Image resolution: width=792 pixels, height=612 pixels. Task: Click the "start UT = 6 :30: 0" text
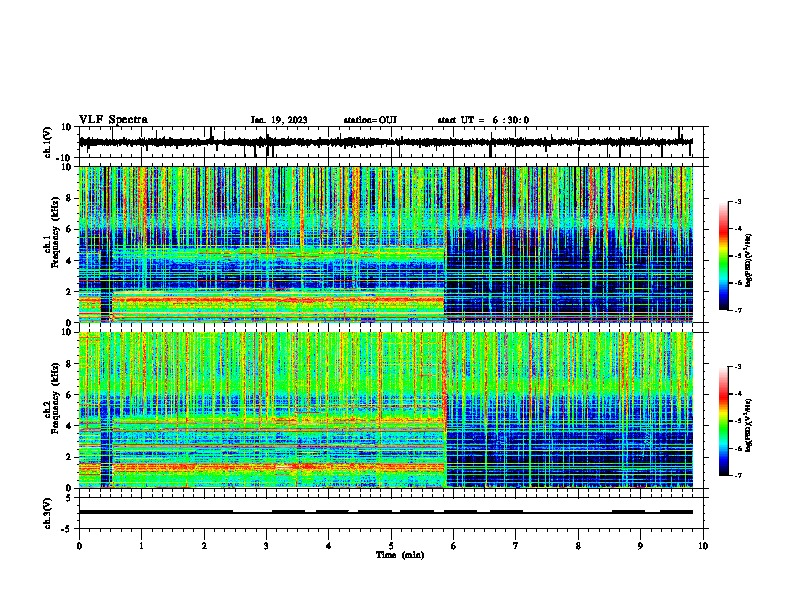(483, 120)
